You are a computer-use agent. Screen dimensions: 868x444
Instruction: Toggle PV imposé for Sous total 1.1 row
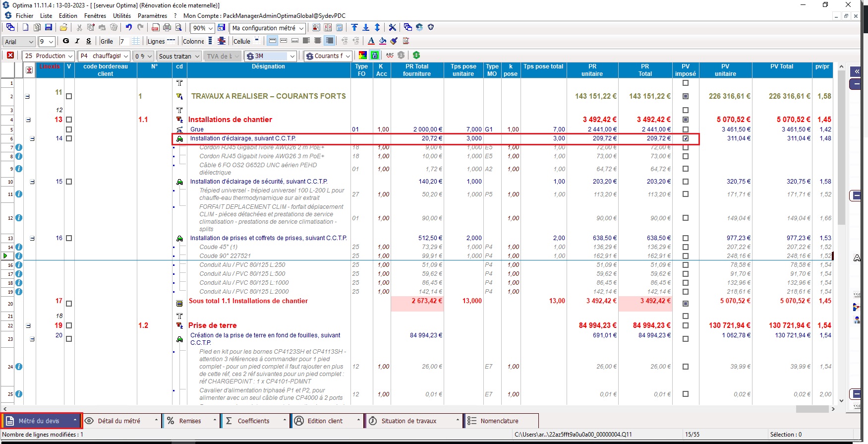(x=686, y=304)
